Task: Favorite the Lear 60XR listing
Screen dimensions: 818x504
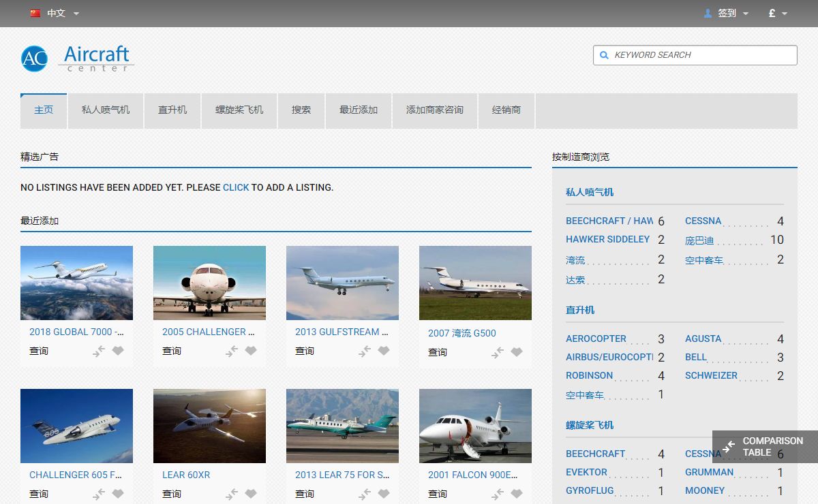Action: (x=251, y=494)
